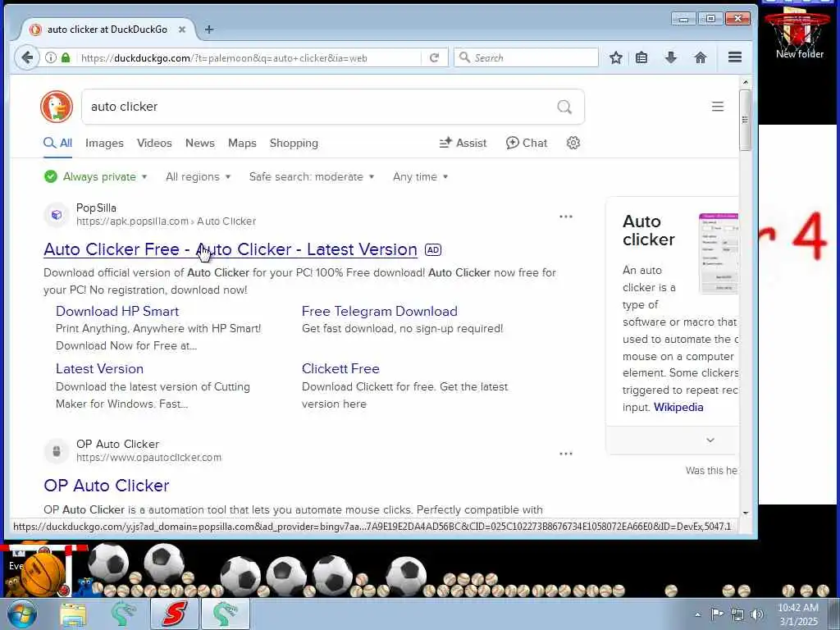The width and height of the screenshot is (840, 630).
Task: Click the browser back arrow button
Action: click(x=27, y=57)
